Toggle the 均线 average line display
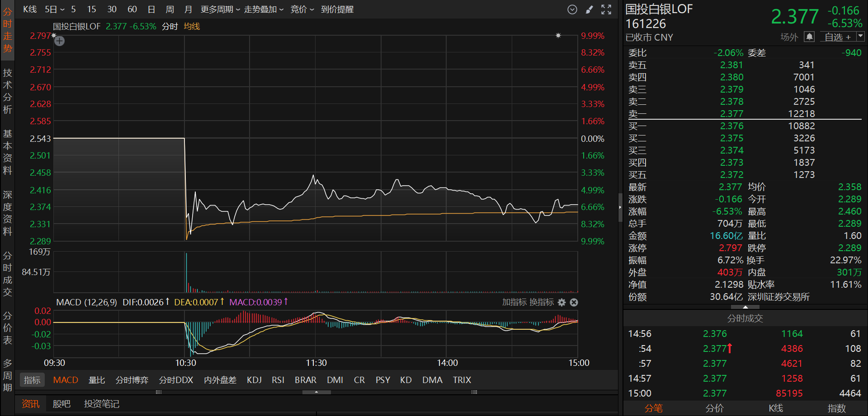Image resolution: width=868 pixels, height=416 pixels. tap(192, 27)
